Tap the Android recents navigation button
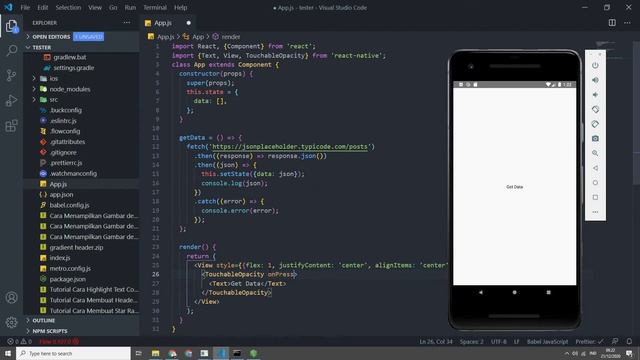Viewport: 640px width, 360px height. [x=548, y=292]
